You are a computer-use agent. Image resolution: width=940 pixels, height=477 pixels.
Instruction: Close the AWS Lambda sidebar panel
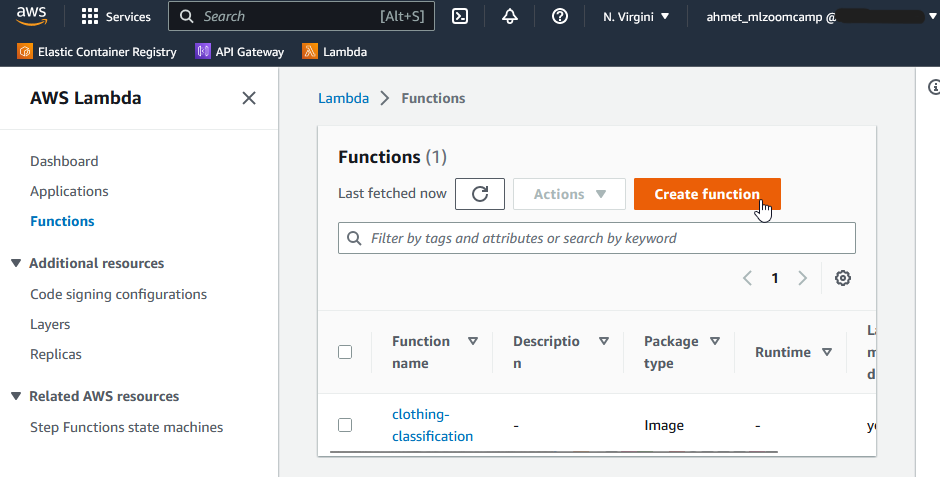click(249, 98)
